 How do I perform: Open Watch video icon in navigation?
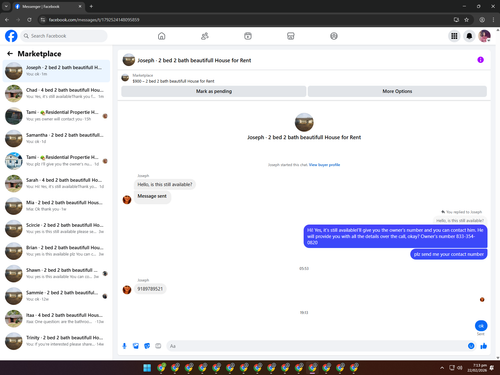coord(248,36)
